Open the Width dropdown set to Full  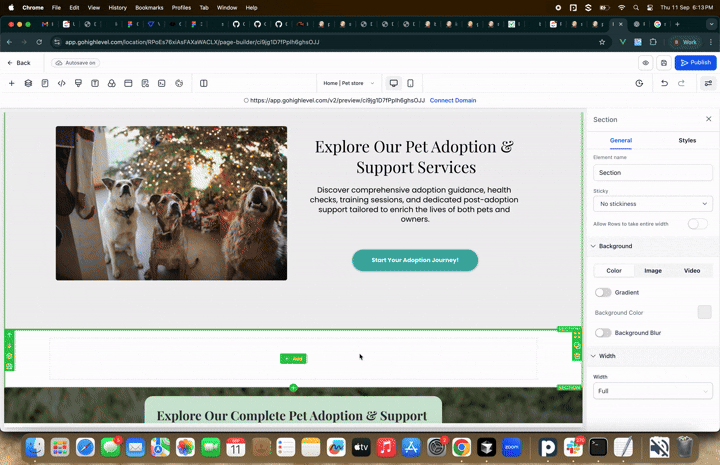point(652,391)
